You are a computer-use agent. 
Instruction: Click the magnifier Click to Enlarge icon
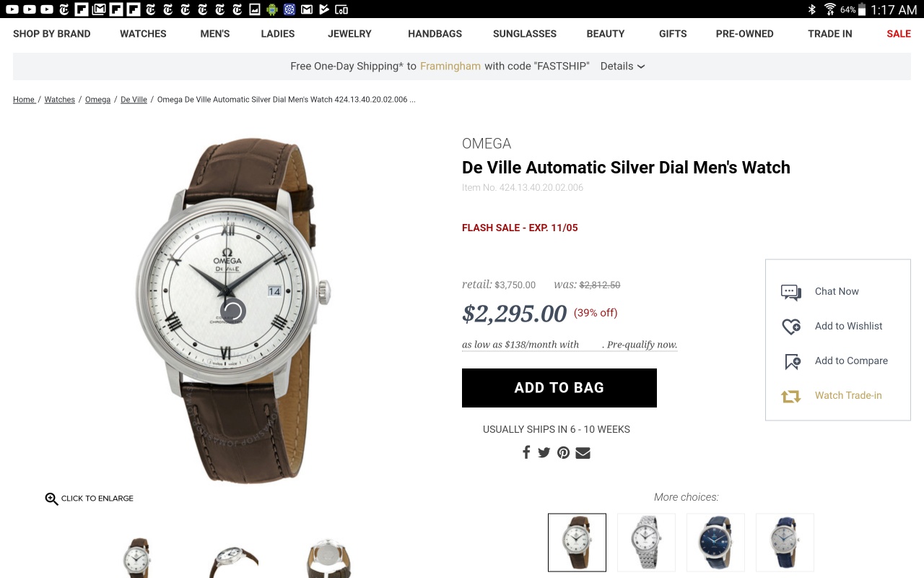tap(51, 499)
